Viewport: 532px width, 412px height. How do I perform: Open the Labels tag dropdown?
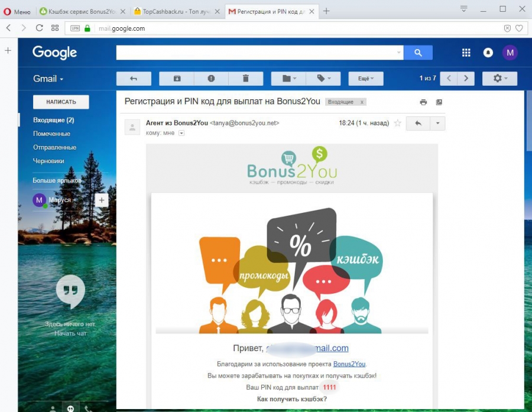[324, 79]
